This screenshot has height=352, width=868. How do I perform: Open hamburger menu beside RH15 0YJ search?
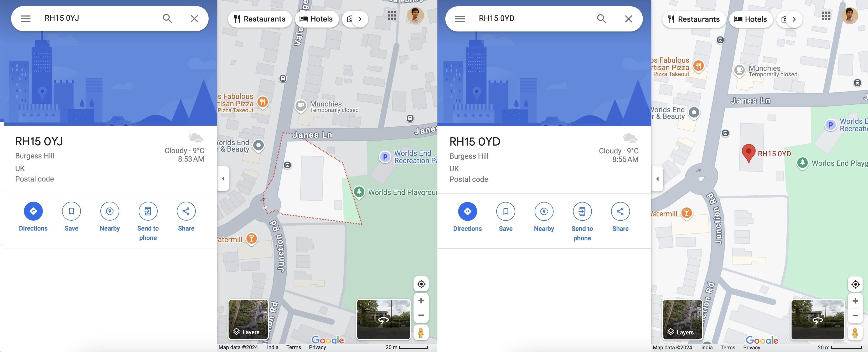coord(25,19)
